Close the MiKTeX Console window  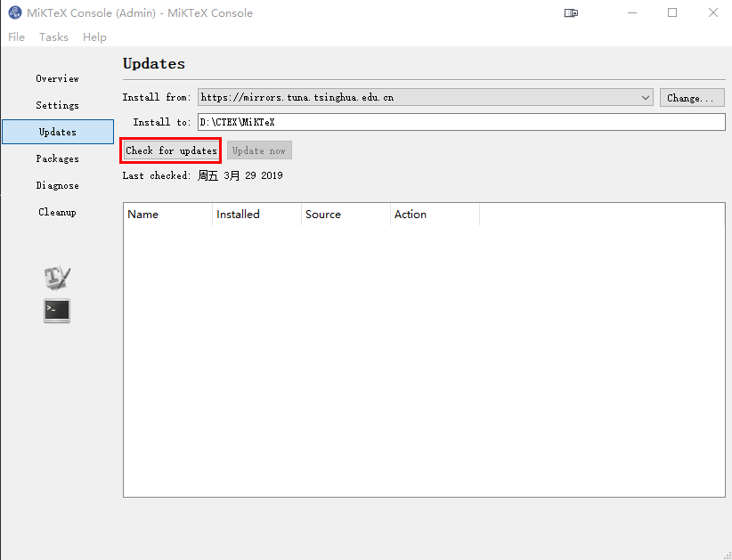click(713, 13)
